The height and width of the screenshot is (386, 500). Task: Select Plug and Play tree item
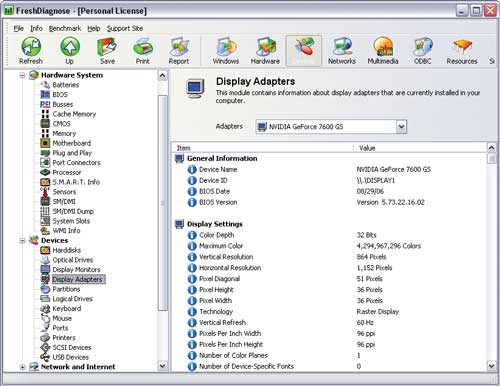pos(72,153)
